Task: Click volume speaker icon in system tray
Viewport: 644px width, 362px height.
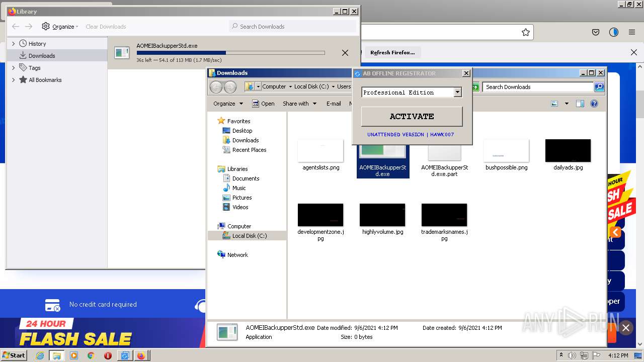Action: tap(572, 355)
